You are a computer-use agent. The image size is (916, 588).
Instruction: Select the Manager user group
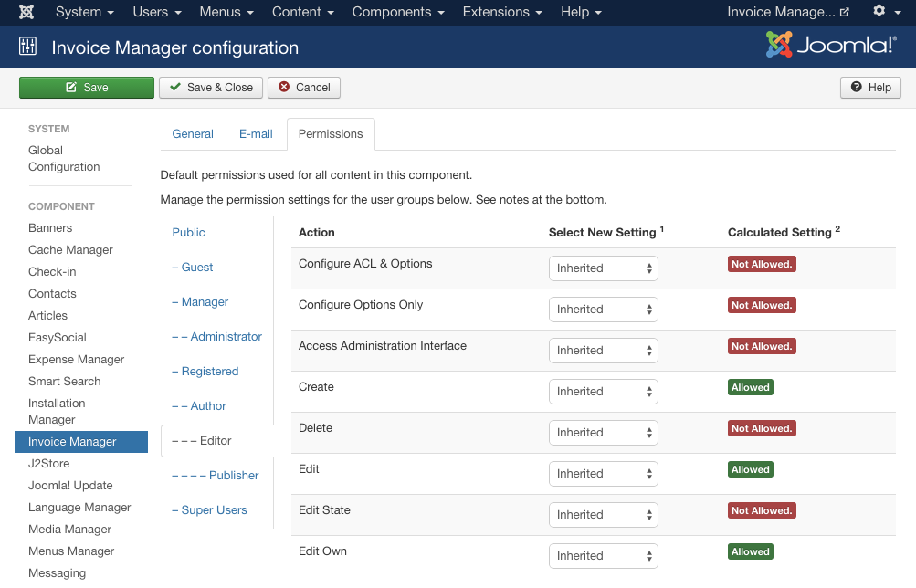(x=200, y=302)
